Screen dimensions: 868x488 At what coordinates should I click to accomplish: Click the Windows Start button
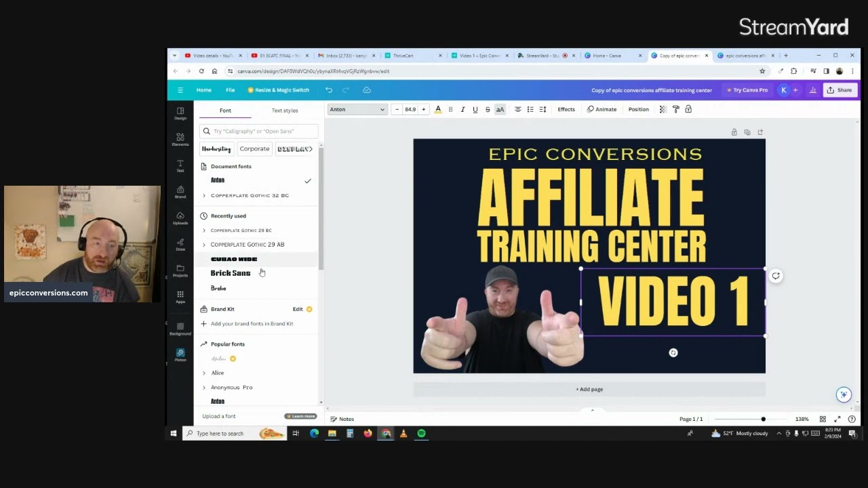174,433
